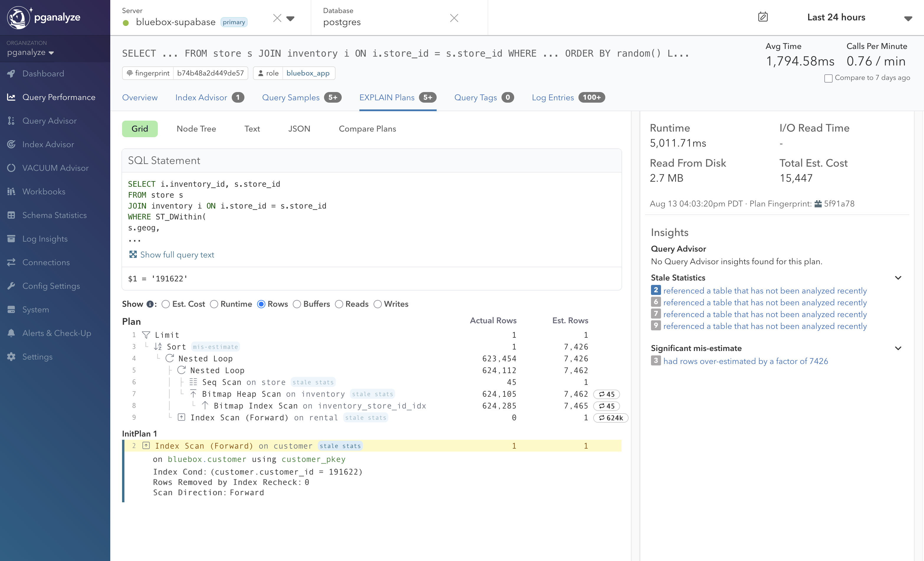Switch to JSON plan view

(299, 129)
